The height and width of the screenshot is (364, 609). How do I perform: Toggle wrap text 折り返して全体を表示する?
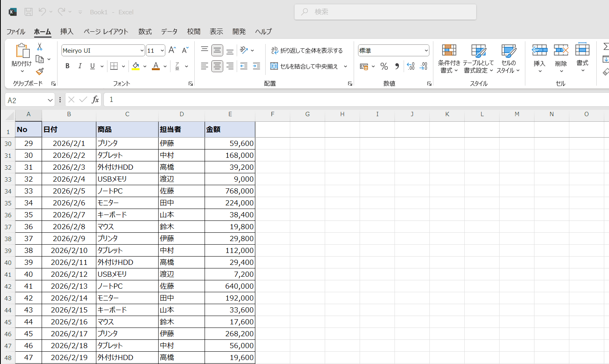point(307,50)
